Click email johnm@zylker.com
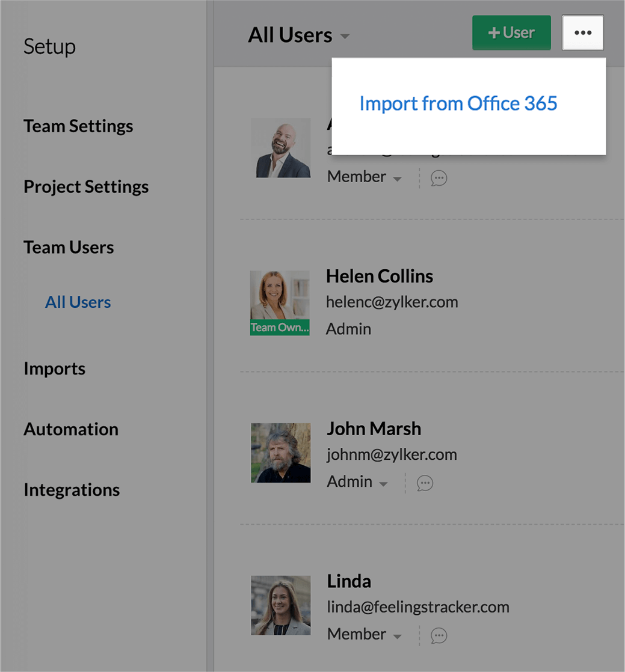This screenshot has height=672, width=625. tap(392, 455)
